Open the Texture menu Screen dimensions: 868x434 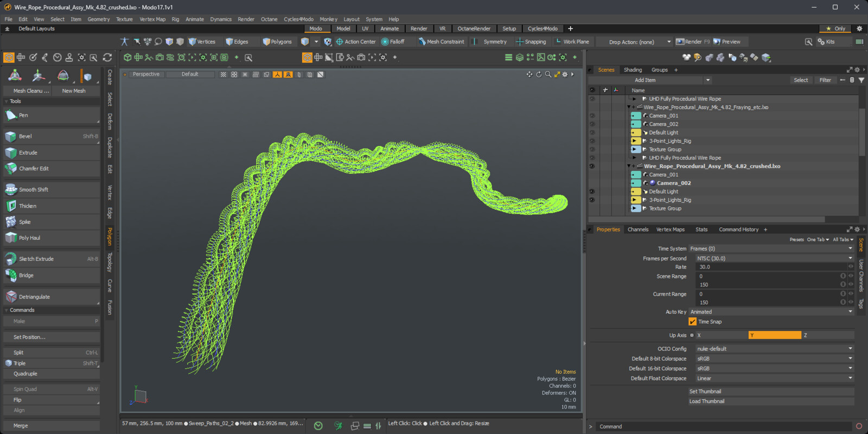click(124, 20)
